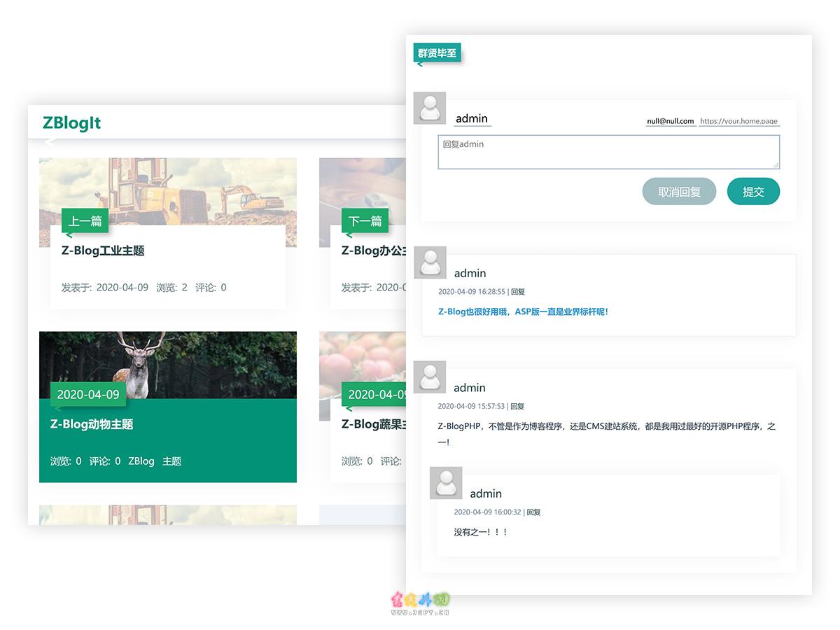Select the 浏览: 2 count on Z-Blog工业主题
This screenshot has width=840, height=630.
point(171,288)
